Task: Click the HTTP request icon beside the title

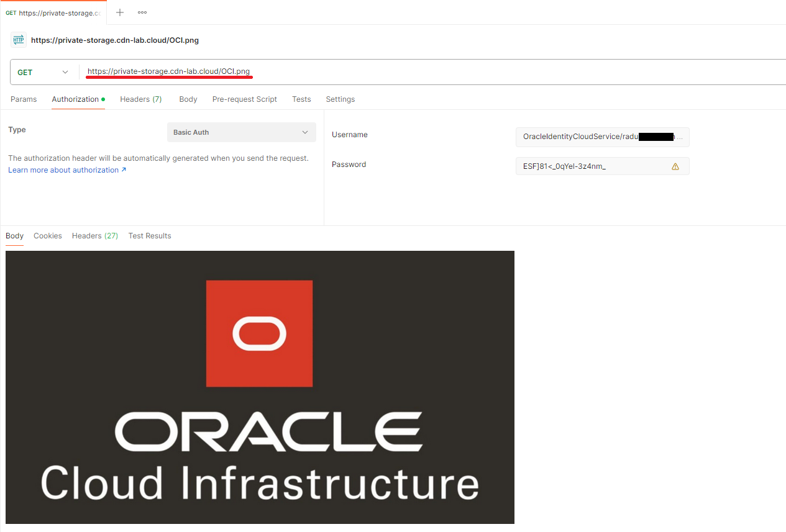Action: click(19, 40)
